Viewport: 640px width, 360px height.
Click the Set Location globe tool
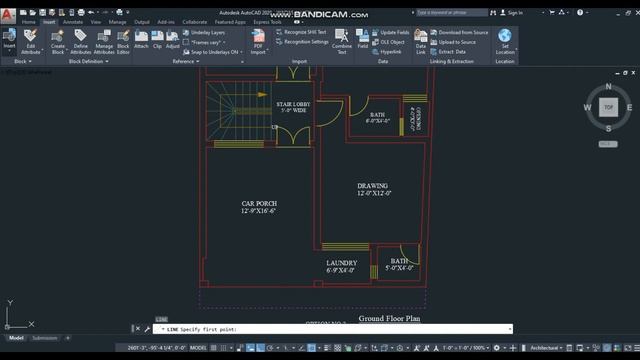[x=505, y=42]
